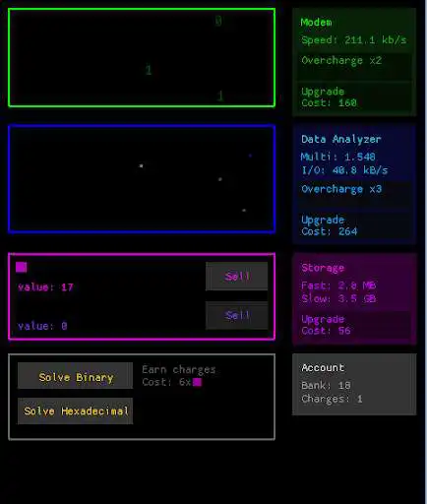Click the magenta data block above value 17
Image resolution: width=427 pixels, height=504 pixels.
22,267
